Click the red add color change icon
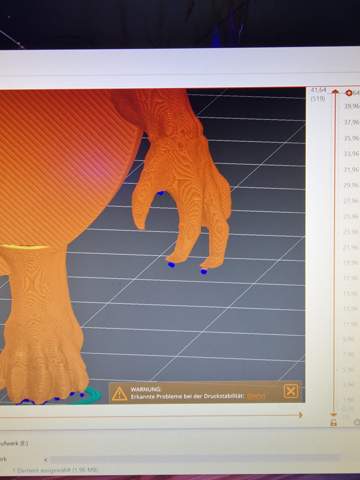Viewport: 360px width, 480px height. pyautogui.click(x=349, y=93)
